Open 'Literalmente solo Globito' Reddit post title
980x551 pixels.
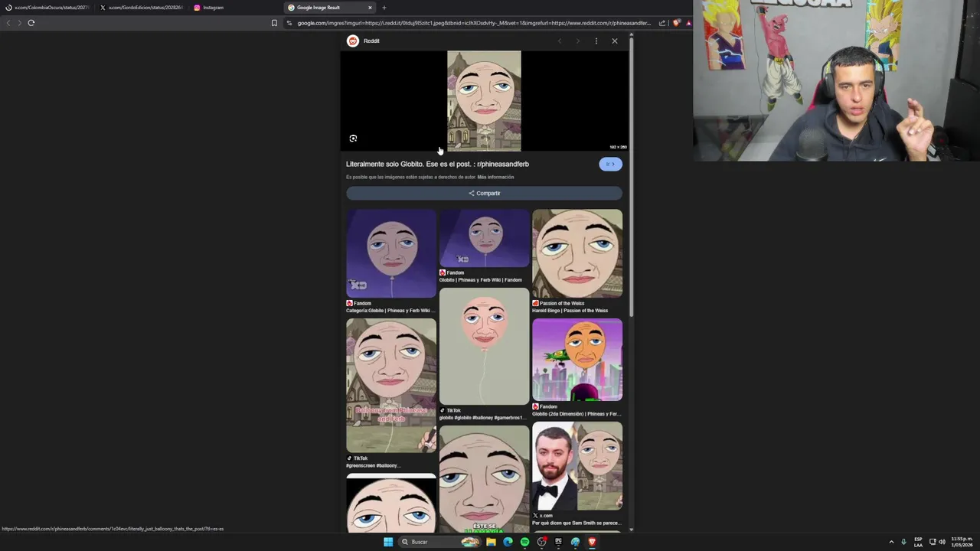point(437,164)
